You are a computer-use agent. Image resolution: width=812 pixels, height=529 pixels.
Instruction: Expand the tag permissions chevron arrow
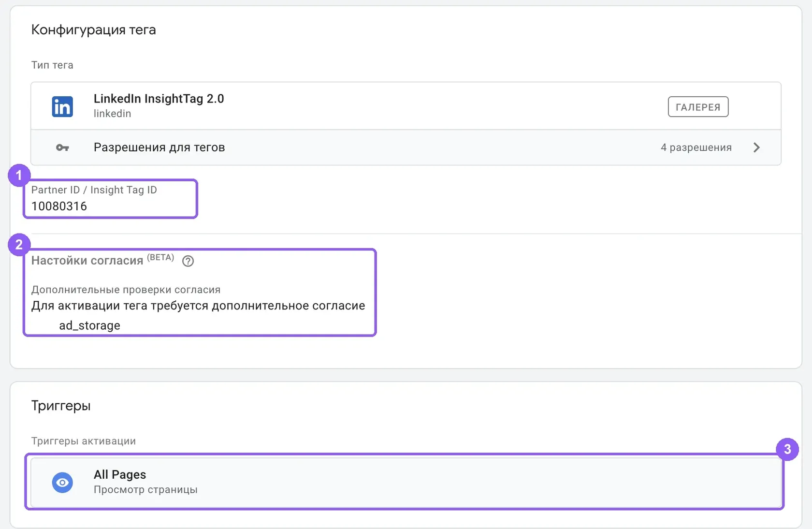pos(757,147)
